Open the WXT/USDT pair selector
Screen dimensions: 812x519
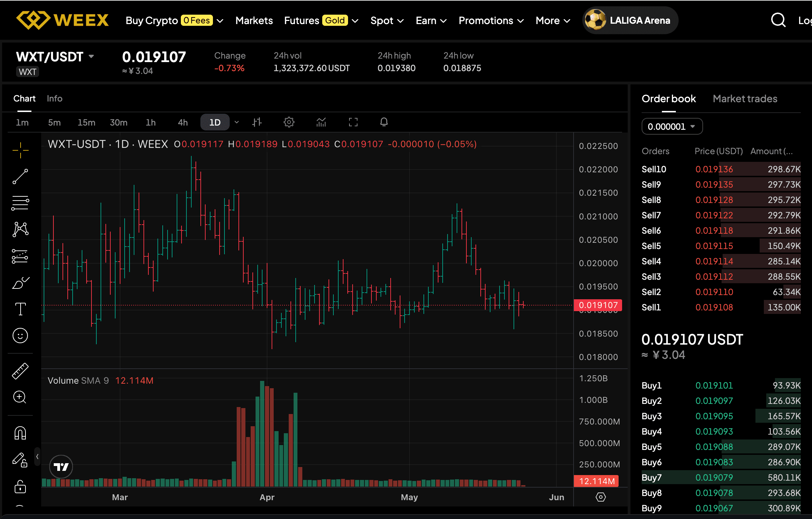55,57
